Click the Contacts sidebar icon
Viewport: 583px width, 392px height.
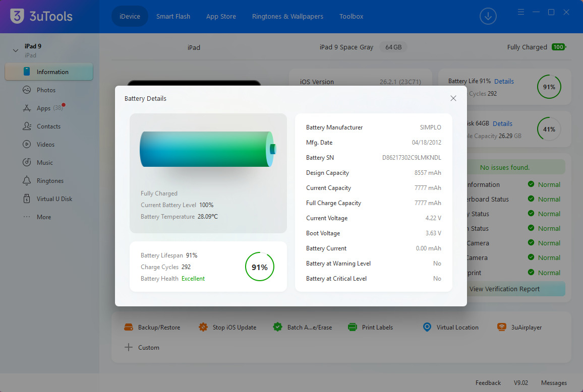27,126
